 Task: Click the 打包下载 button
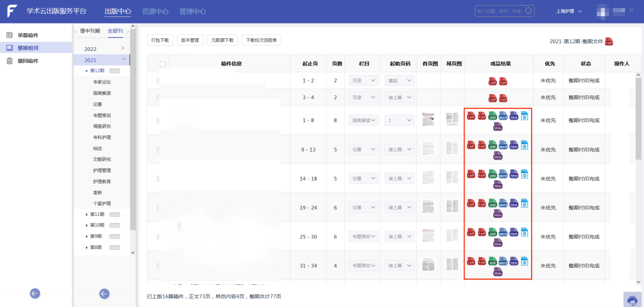tap(160, 40)
